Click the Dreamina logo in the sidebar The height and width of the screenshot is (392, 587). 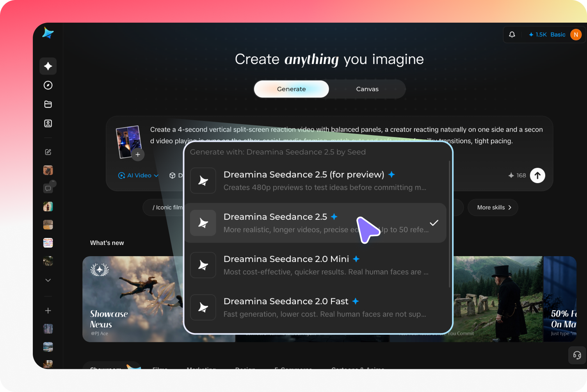[48, 33]
